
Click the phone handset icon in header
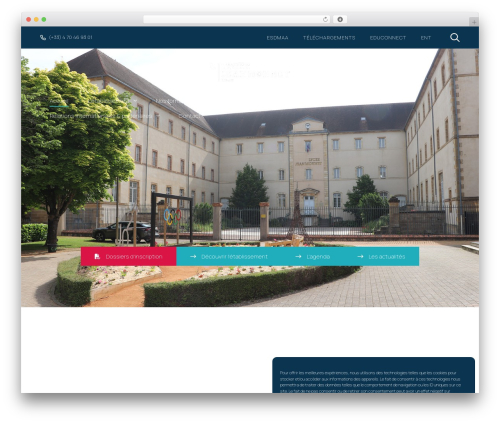click(43, 38)
